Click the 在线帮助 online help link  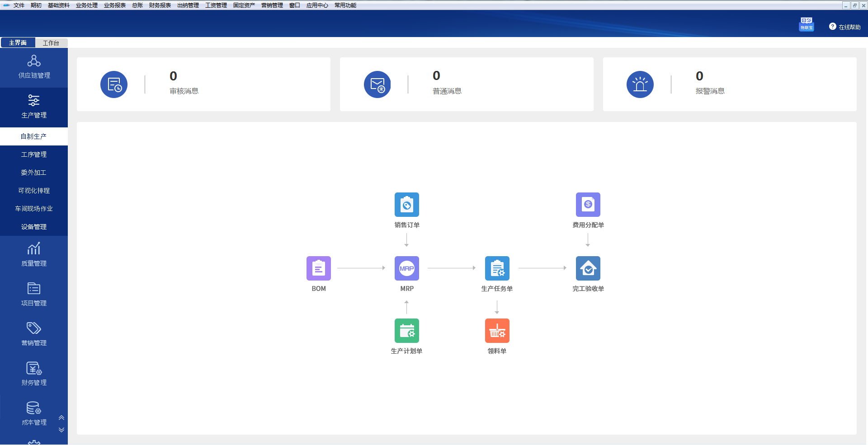844,27
